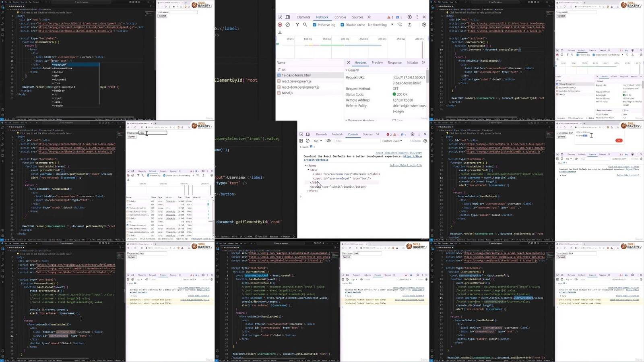This screenshot has width=644, height=362.
Task: Uncheck the Preserve log checkbox
Action: click(x=314, y=25)
